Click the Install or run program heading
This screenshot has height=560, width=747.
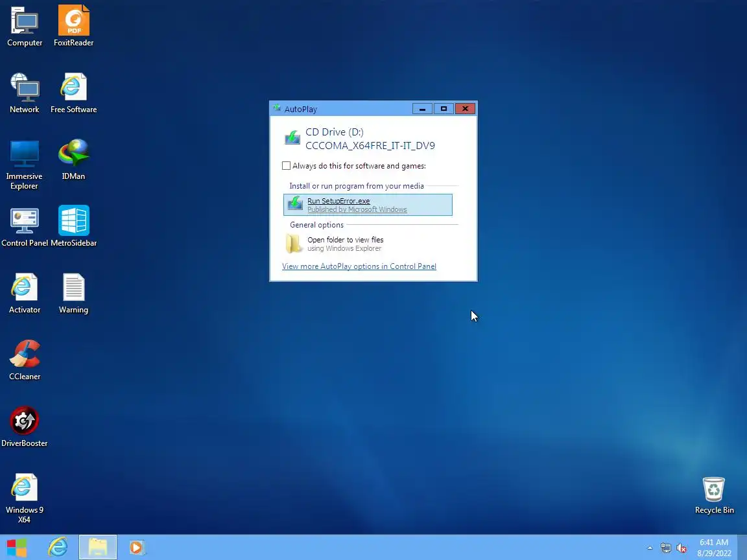(357, 186)
